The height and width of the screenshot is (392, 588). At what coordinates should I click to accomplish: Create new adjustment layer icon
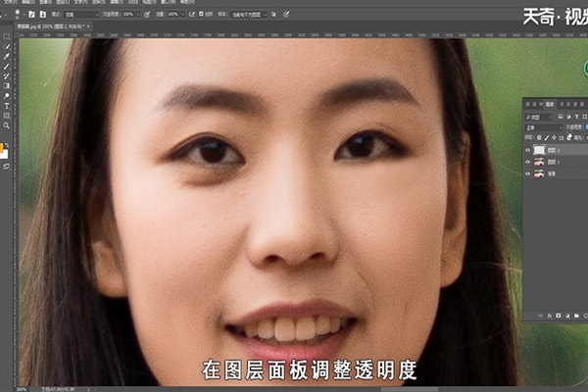pyautogui.click(x=567, y=316)
